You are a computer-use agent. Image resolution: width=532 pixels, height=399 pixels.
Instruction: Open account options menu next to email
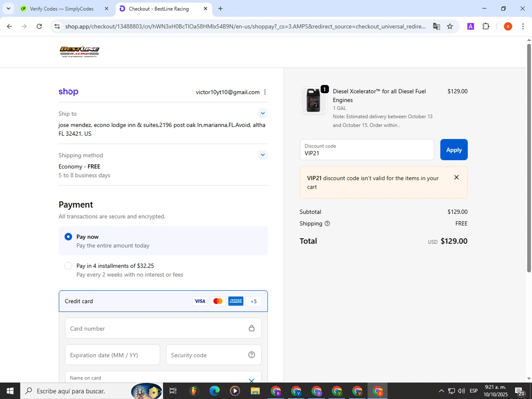pos(265,92)
